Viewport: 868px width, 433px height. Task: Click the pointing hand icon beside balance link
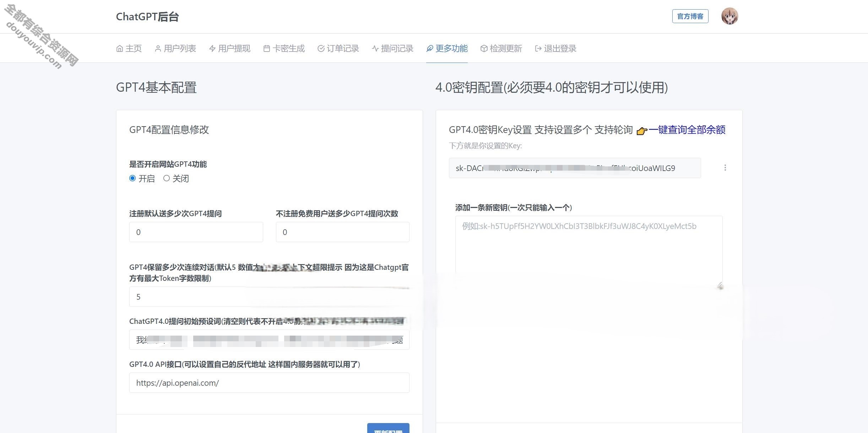(642, 131)
